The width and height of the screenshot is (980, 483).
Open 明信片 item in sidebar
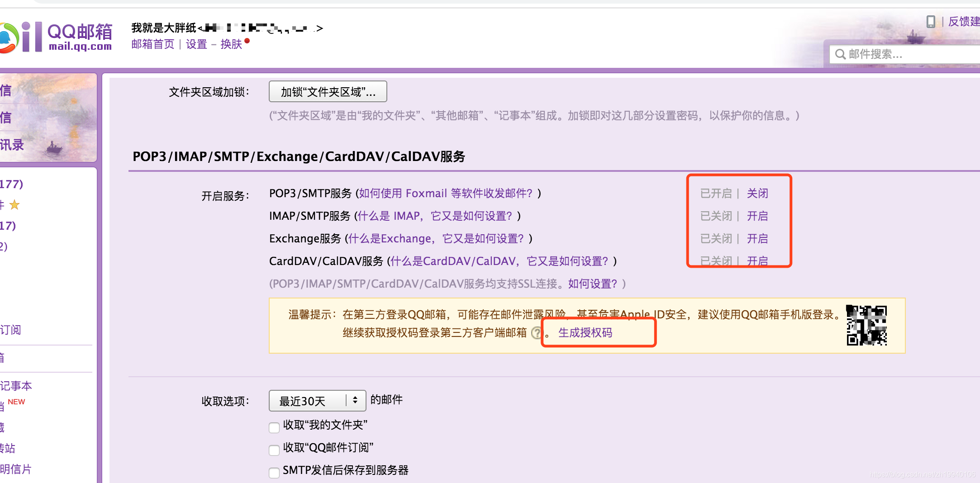16,469
